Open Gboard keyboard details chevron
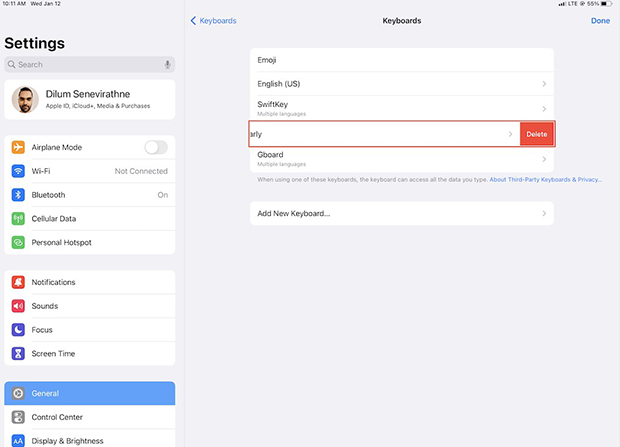Screen dimensions: 620x447 (544, 159)
